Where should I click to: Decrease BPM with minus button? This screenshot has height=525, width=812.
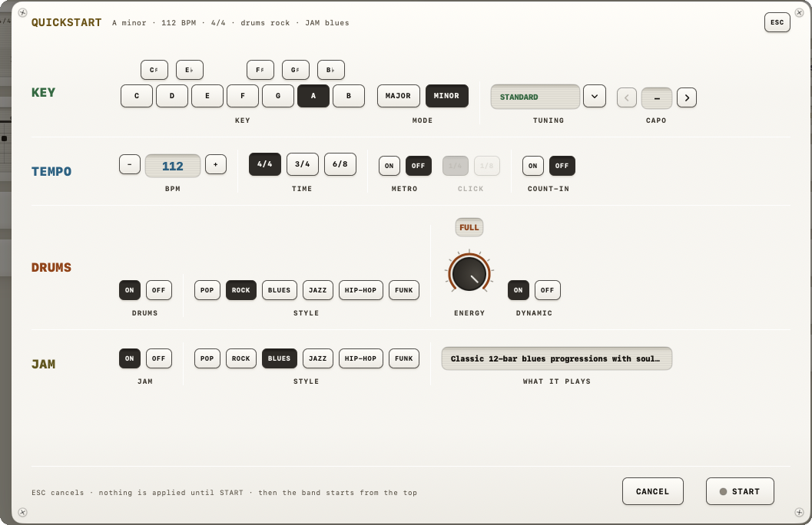pos(130,164)
